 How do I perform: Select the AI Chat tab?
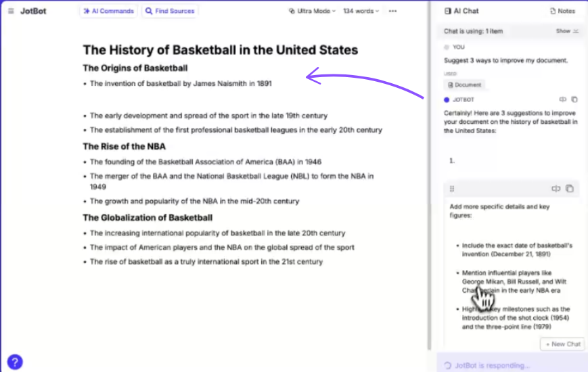[x=461, y=11]
